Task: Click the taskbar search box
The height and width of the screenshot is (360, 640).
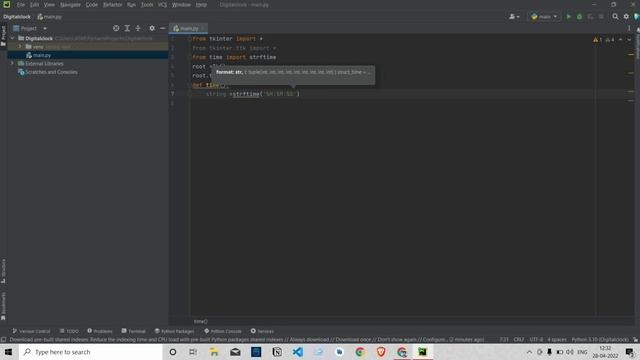Action: click(x=91, y=352)
